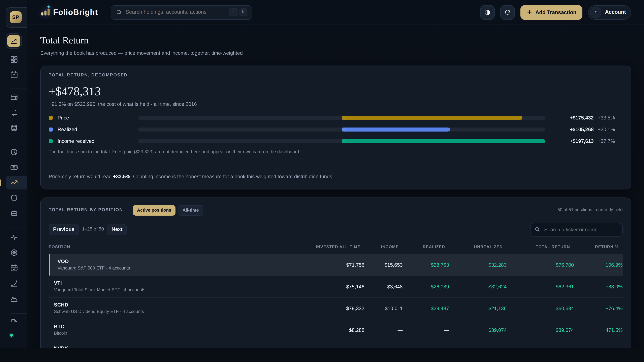Open the database stack sidebar icon
This screenshot has height=362, width=644.
14,128
